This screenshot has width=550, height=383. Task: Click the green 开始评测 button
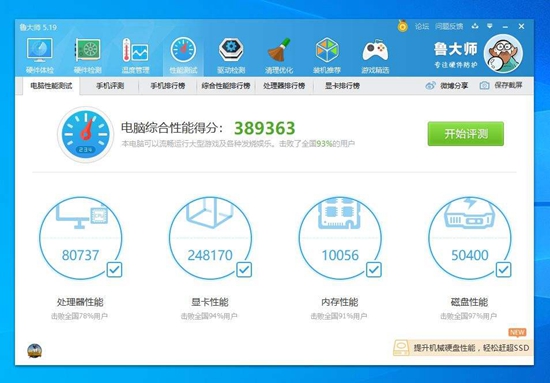465,134
